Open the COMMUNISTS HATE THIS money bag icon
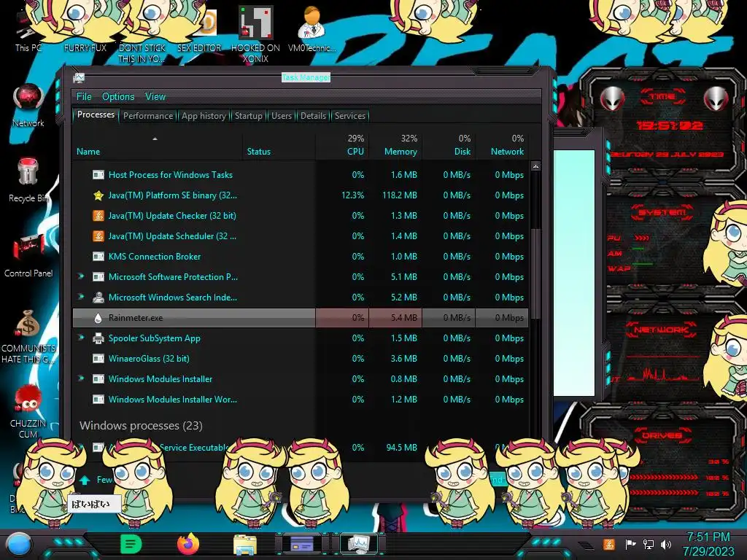The width and height of the screenshot is (747, 560). pyautogui.click(x=28, y=335)
